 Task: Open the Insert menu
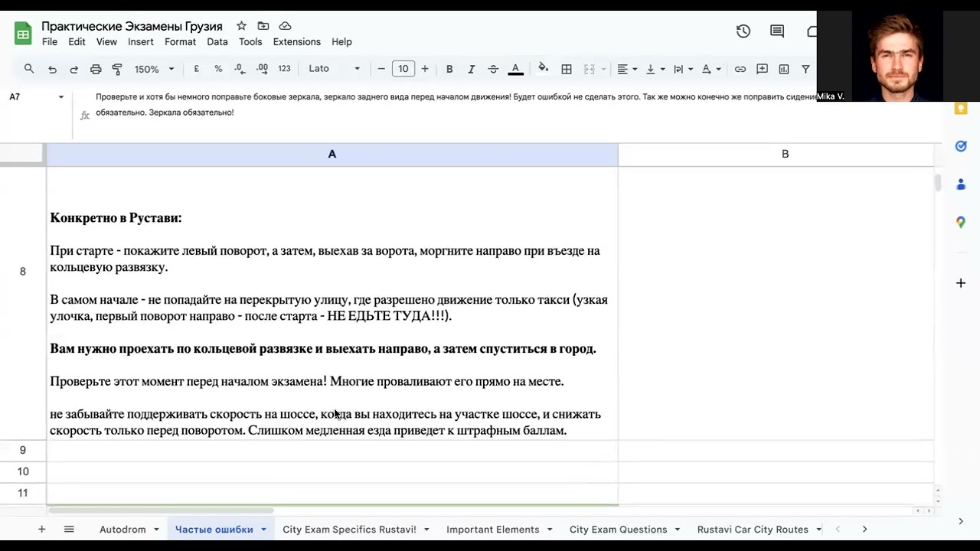point(141,42)
